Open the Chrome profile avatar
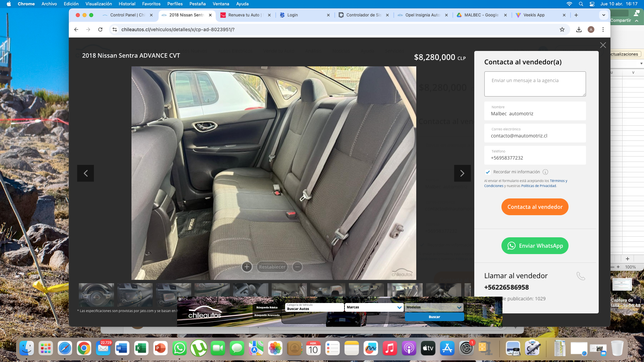 591,29
